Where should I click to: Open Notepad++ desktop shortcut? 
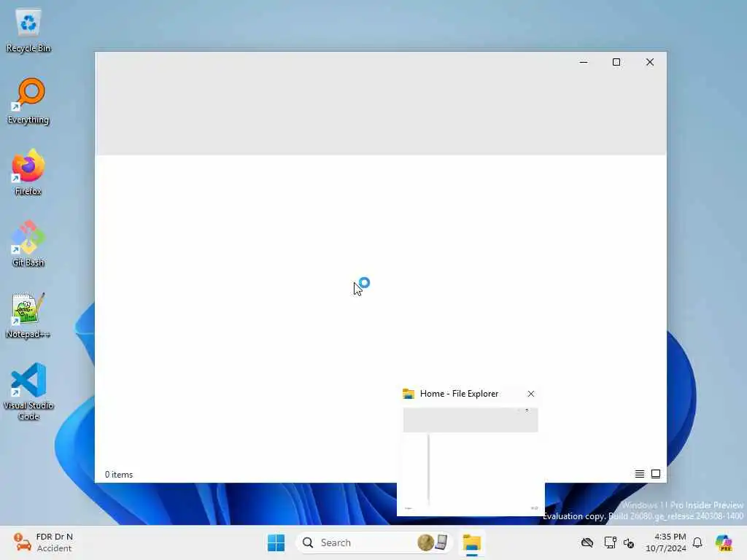point(28,315)
